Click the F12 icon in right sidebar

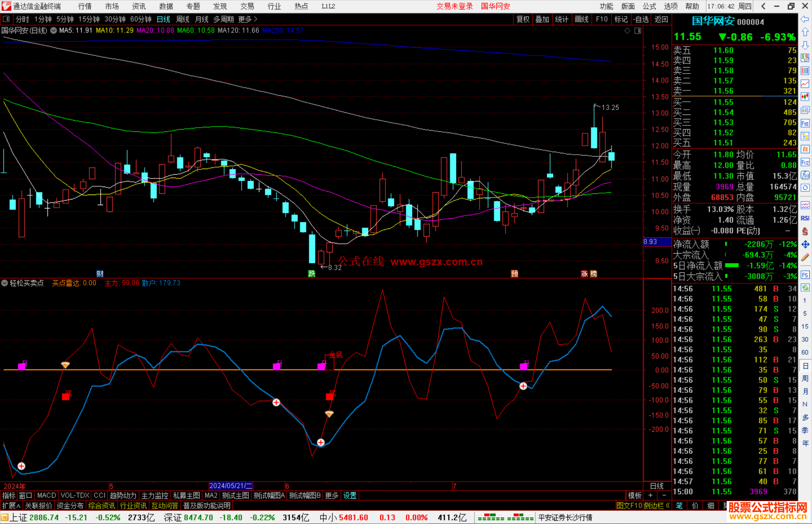[x=805, y=162]
